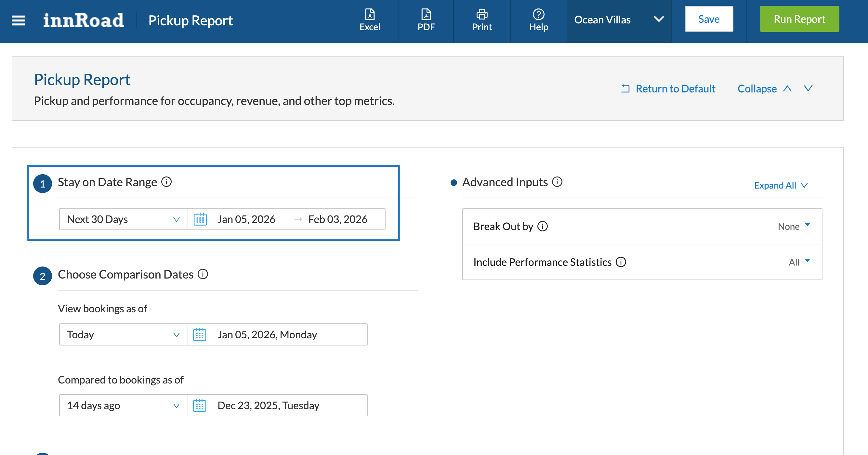Export report as PDF

(x=426, y=20)
